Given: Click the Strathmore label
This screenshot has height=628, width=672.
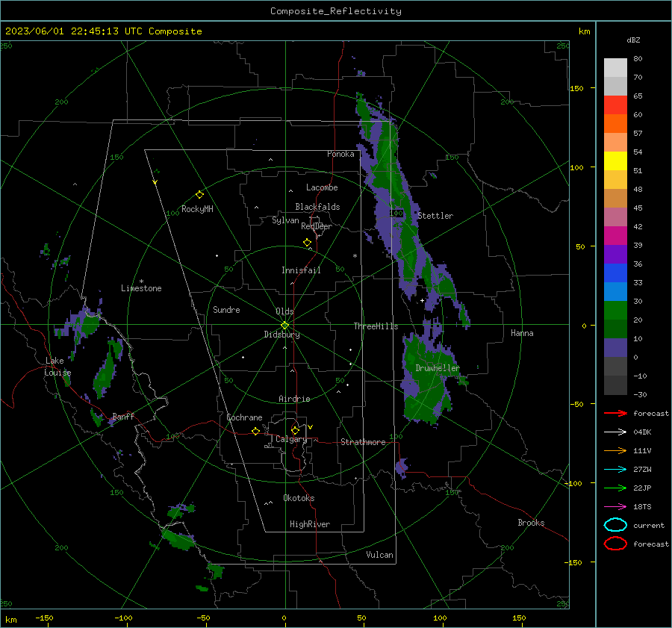Looking at the screenshot, I should coord(363,442).
